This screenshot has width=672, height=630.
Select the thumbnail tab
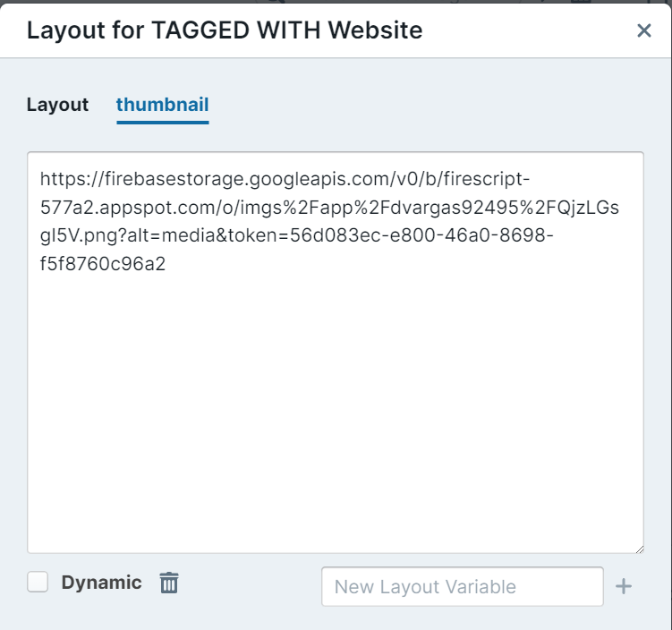tap(163, 105)
